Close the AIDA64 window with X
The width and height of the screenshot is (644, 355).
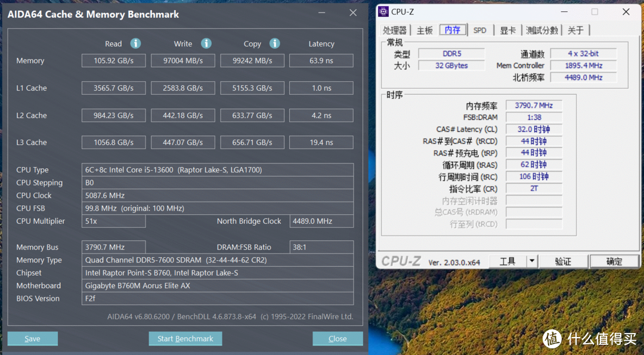(353, 13)
